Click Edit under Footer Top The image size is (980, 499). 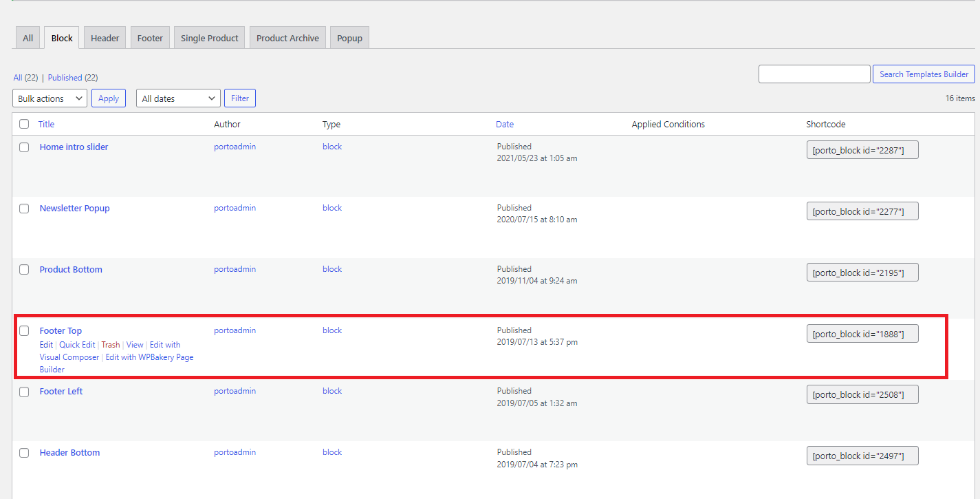[x=46, y=345]
